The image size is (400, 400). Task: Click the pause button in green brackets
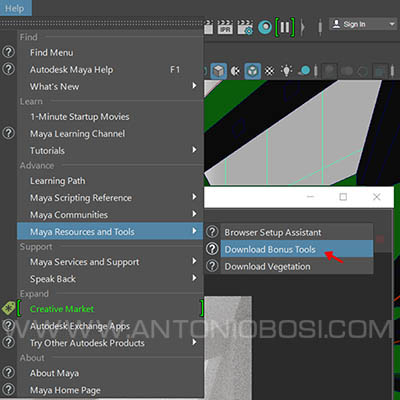(x=285, y=27)
